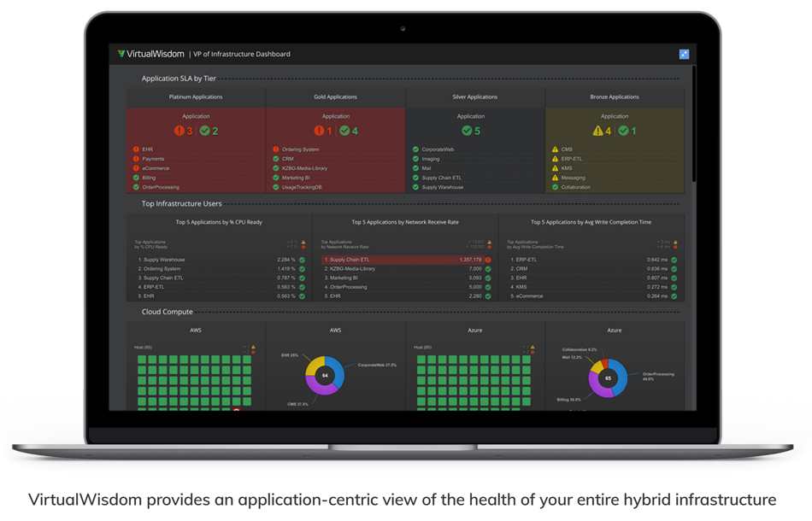Click the green check beside Mail in Silver

[x=416, y=168]
